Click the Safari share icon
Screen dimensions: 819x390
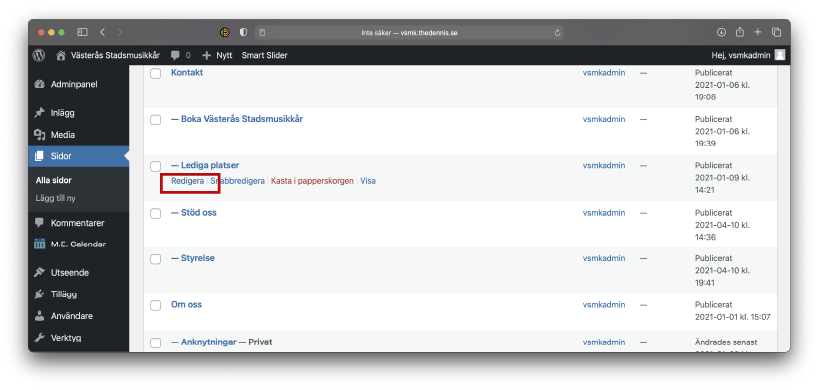[740, 32]
